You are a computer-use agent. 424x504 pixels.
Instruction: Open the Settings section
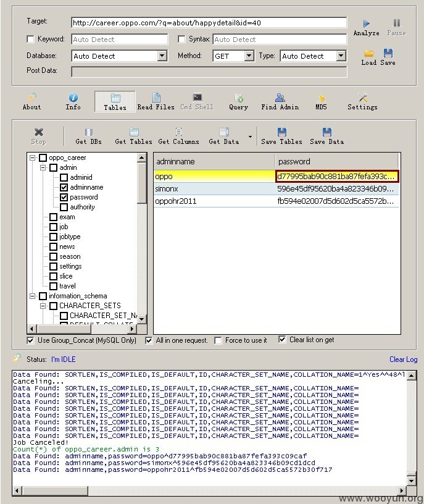363,102
